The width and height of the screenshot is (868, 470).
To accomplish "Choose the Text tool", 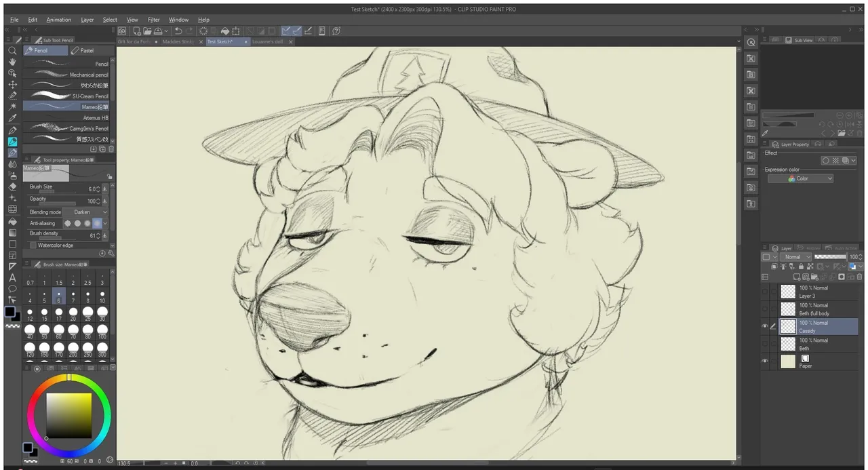I will [x=12, y=277].
